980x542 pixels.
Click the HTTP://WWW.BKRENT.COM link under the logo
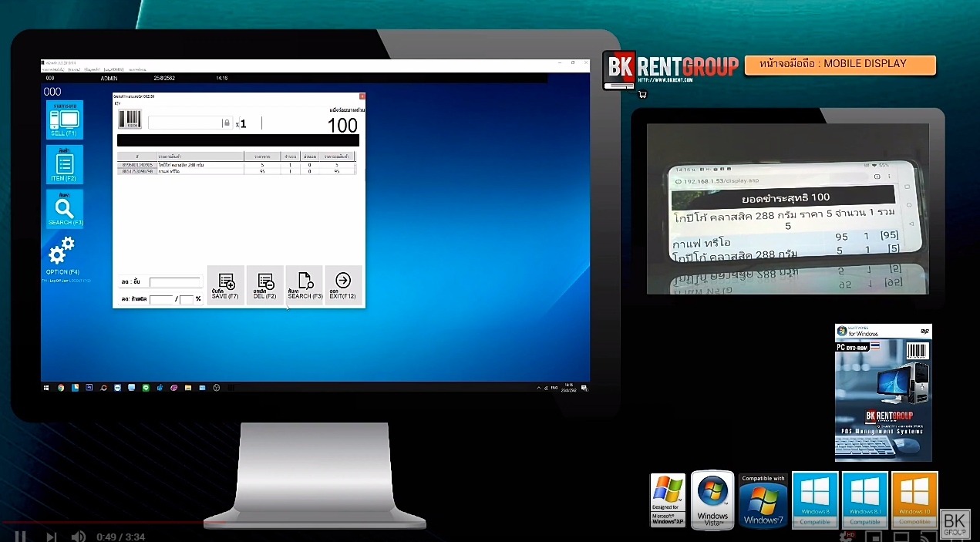(x=666, y=79)
